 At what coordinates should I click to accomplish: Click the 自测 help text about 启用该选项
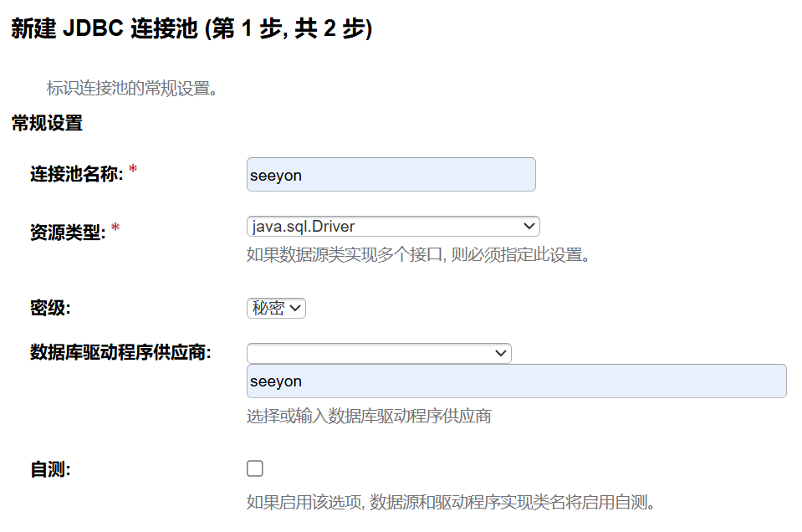coord(451,503)
